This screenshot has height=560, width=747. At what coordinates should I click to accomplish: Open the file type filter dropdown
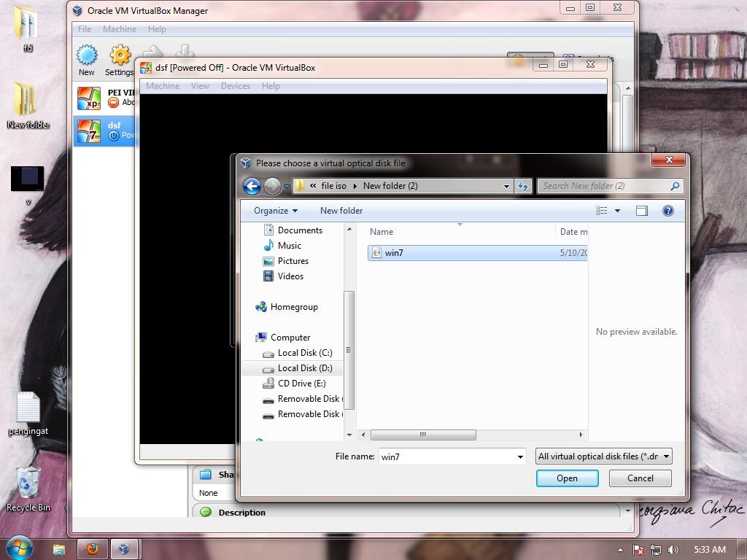(603, 456)
